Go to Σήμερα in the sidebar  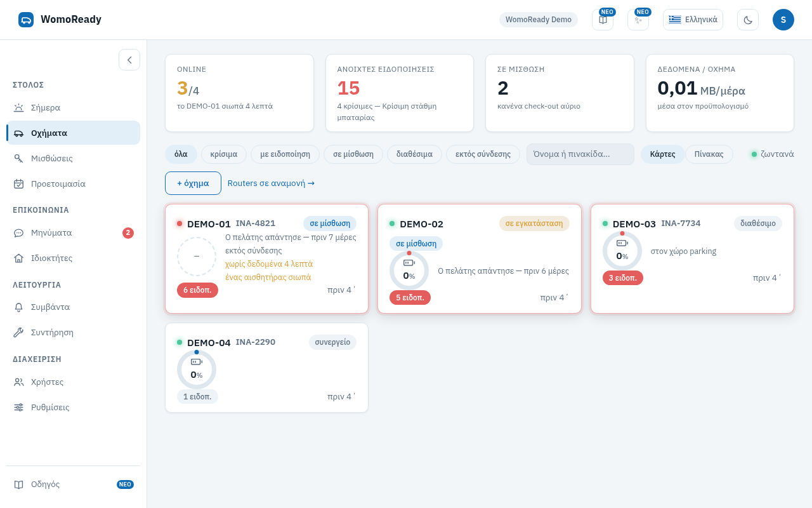click(73, 107)
